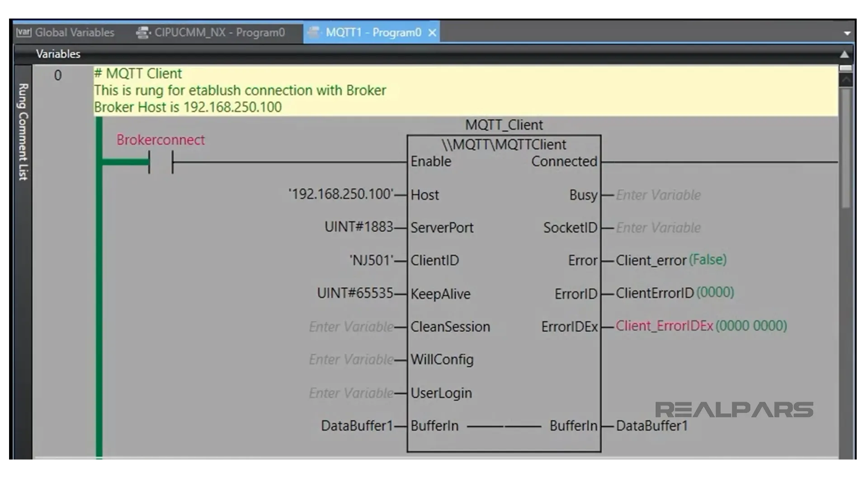The image size is (868, 488).
Task: Switch to the Global Variables tab
Action: click(75, 32)
